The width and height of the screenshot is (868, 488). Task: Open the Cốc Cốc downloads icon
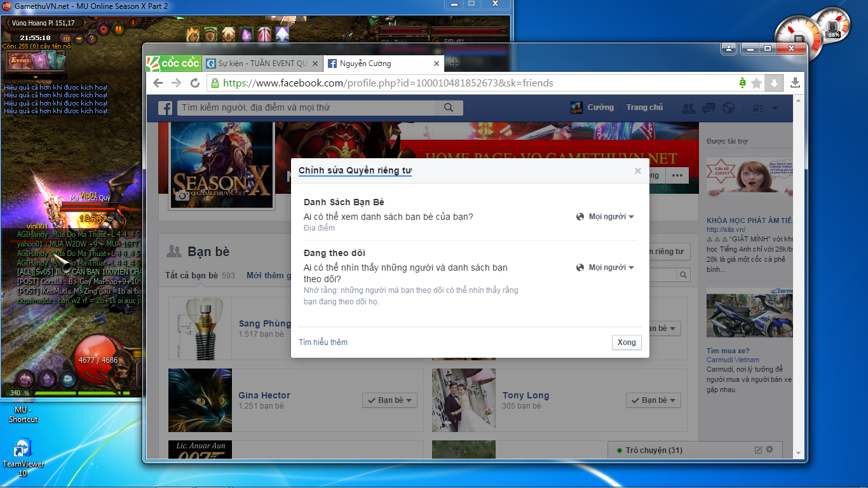pyautogui.click(x=795, y=83)
